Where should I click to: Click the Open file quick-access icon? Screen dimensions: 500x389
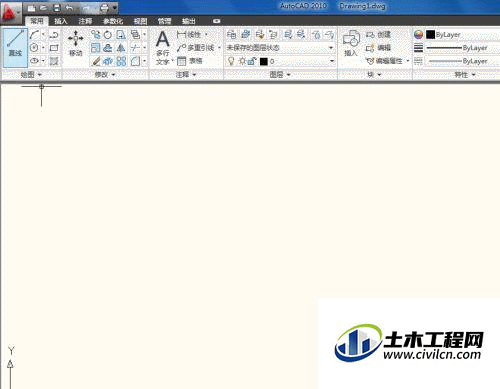[x=44, y=8]
